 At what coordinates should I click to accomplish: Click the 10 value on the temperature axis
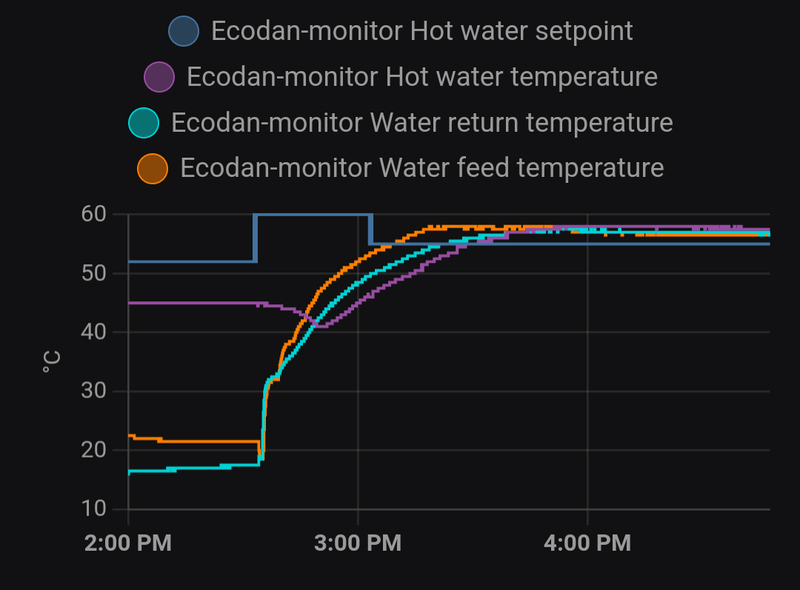point(93,509)
